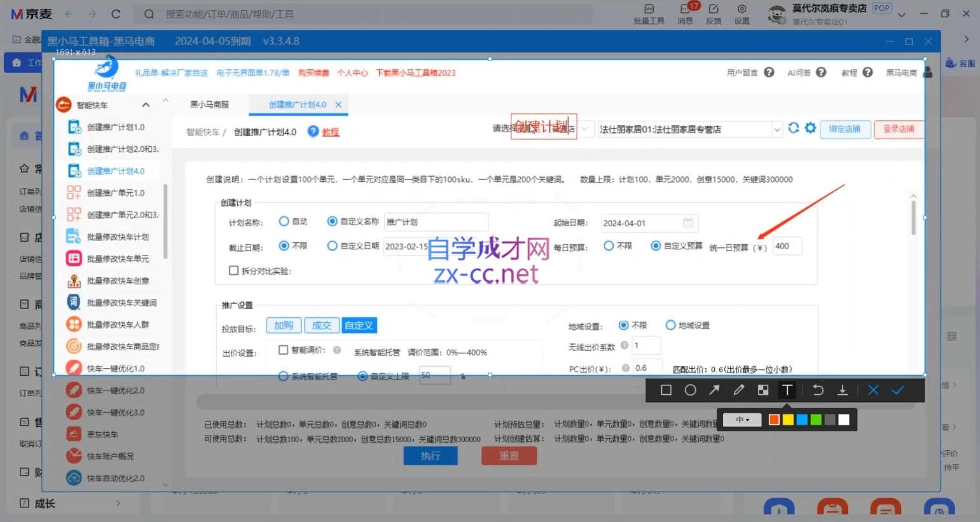Cancel the screenshot with the X icon

(873, 390)
